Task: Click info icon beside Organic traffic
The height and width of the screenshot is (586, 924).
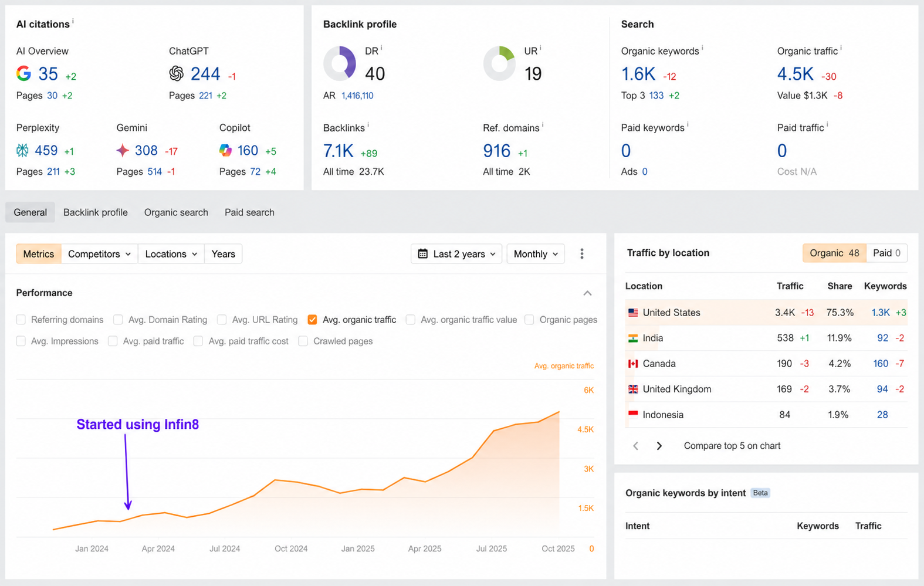Action: point(841,48)
